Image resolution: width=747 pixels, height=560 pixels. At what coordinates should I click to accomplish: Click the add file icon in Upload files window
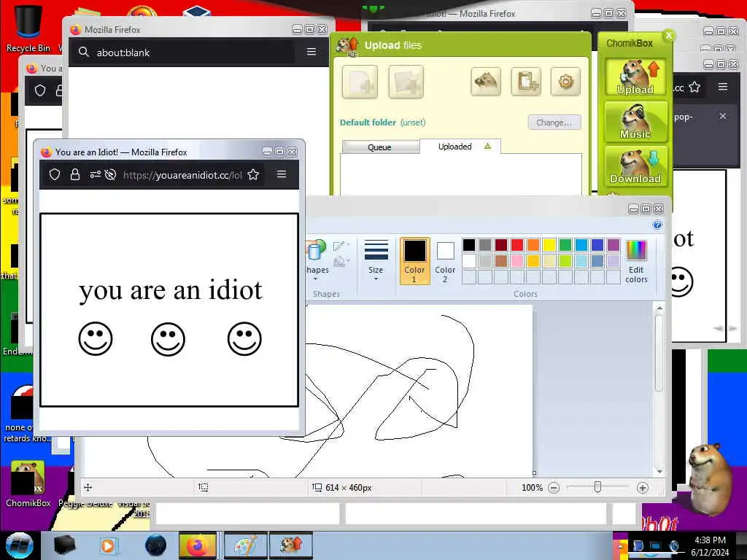point(360,82)
